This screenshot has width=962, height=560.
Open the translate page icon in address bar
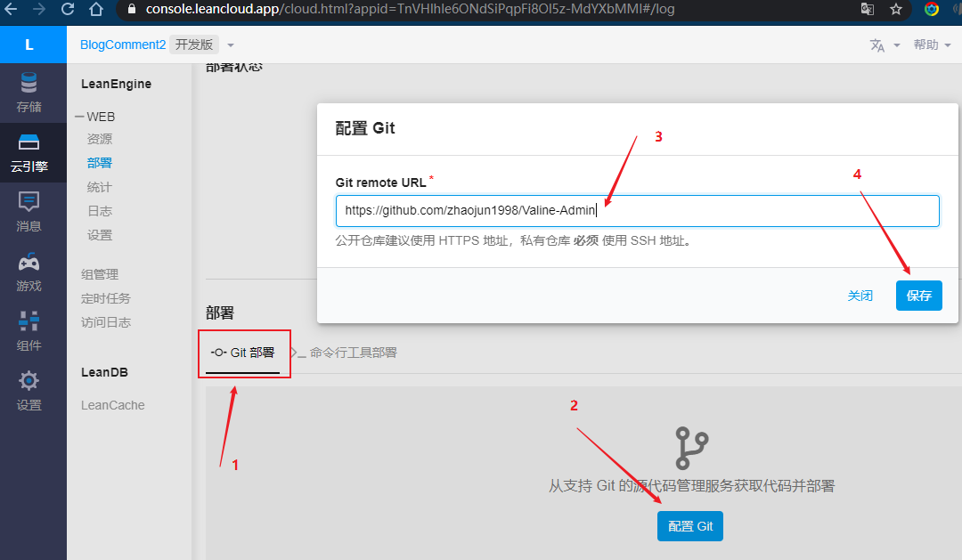[x=867, y=9]
